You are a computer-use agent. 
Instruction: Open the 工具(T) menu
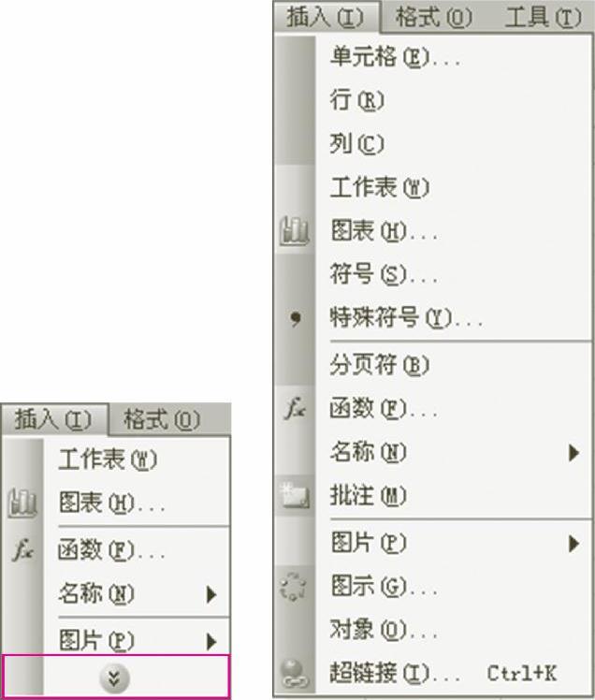544,18
